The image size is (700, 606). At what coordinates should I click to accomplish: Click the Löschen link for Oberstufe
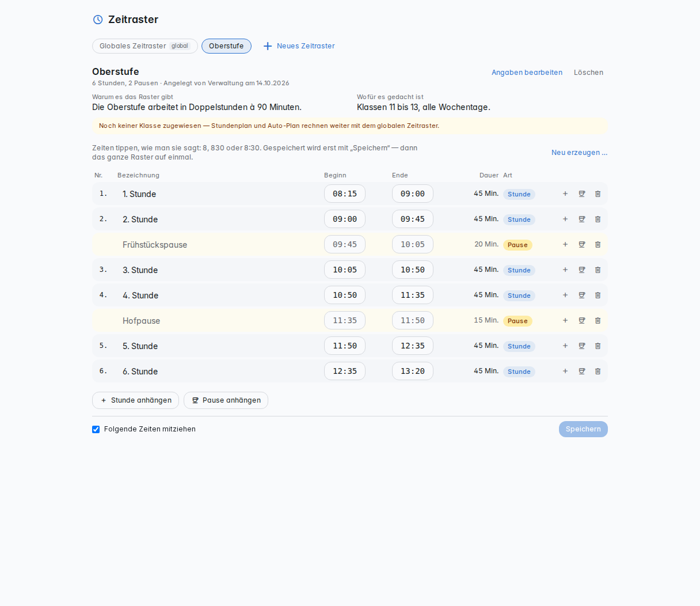(x=588, y=73)
